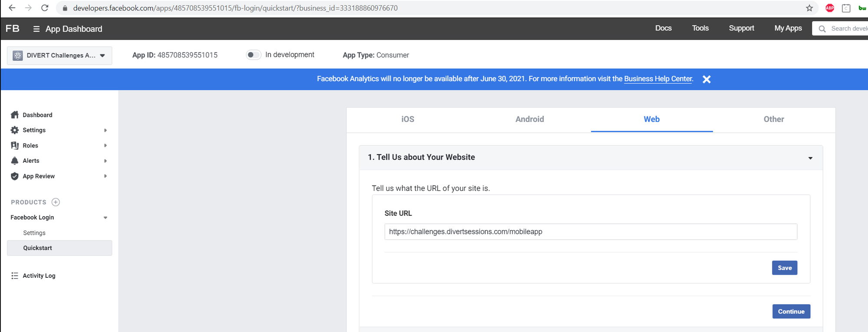Viewport: 868px width, 332px height.
Task: Collapse the Facebook Login product menu
Action: pos(105,218)
